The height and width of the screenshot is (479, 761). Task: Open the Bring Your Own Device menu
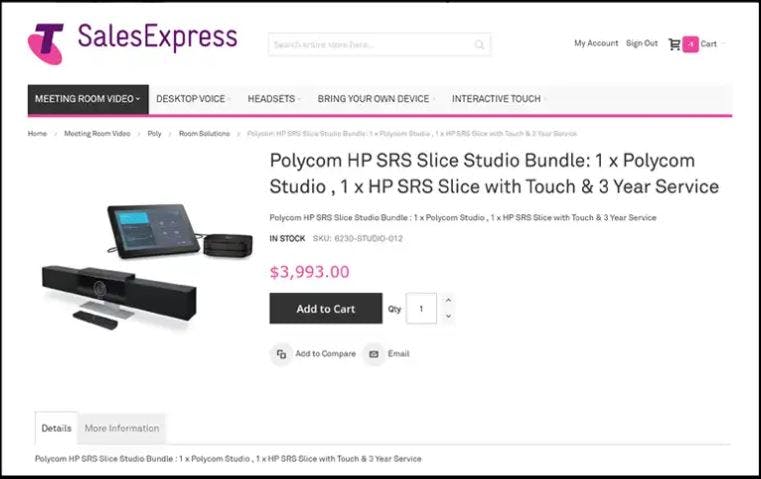(x=375, y=99)
